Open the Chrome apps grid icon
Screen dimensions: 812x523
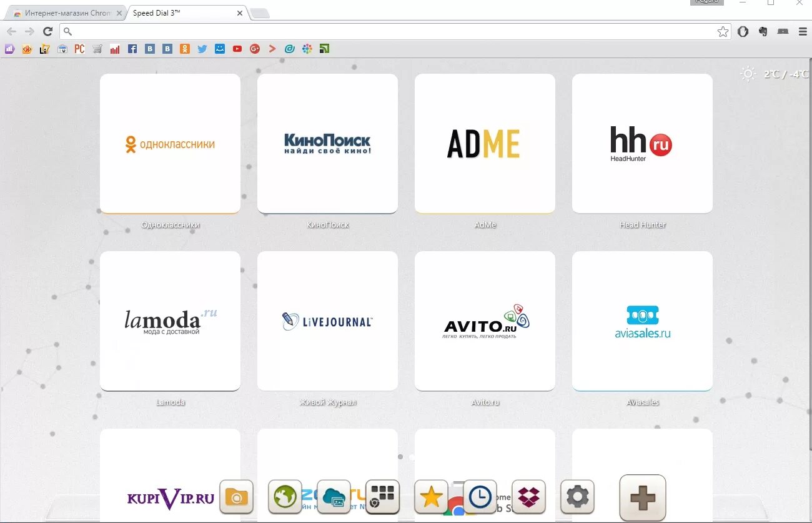(x=382, y=497)
